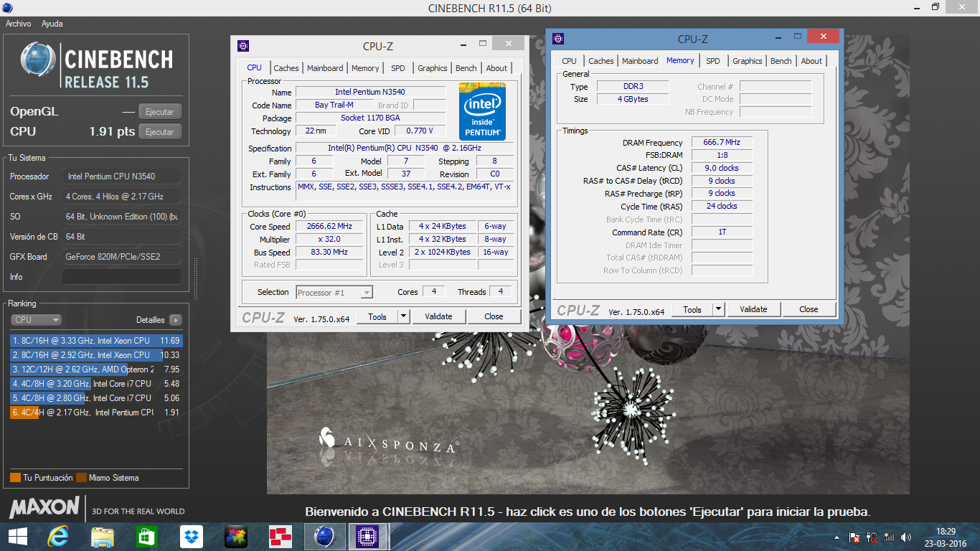Click the DRAM Frequency 666.7 MHz value

[722, 142]
